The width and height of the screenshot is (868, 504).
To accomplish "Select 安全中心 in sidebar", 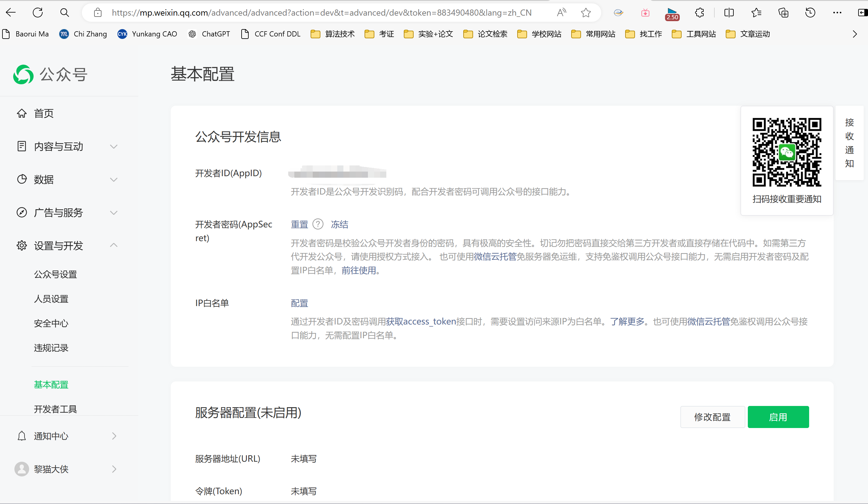I will pos(51,323).
